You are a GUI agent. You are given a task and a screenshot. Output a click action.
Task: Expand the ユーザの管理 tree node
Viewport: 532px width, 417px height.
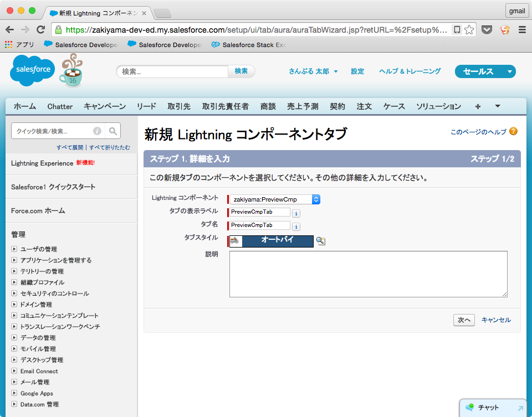pyautogui.click(x=14, y=249)
